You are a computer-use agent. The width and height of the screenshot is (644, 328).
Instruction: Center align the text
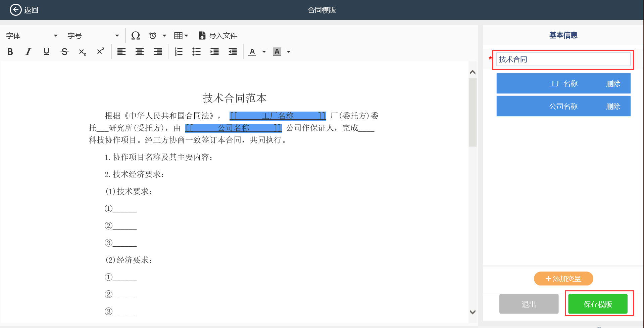click(x=140, y=52)
